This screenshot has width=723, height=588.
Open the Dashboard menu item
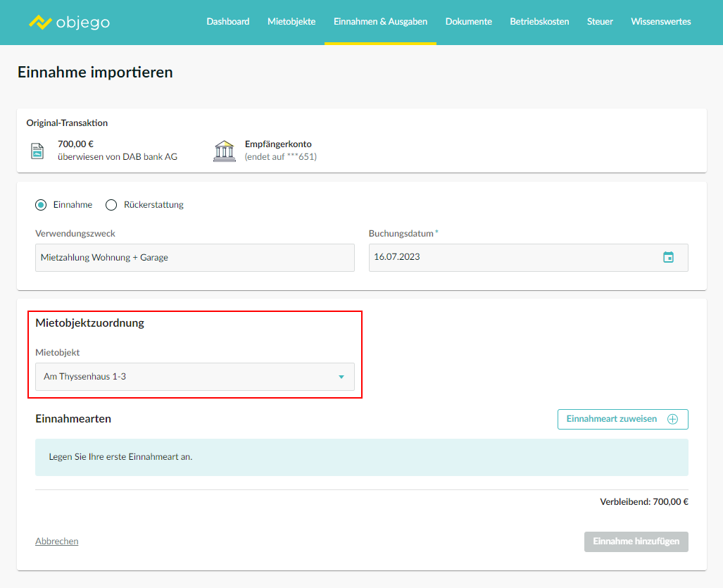tap(227, 22)
